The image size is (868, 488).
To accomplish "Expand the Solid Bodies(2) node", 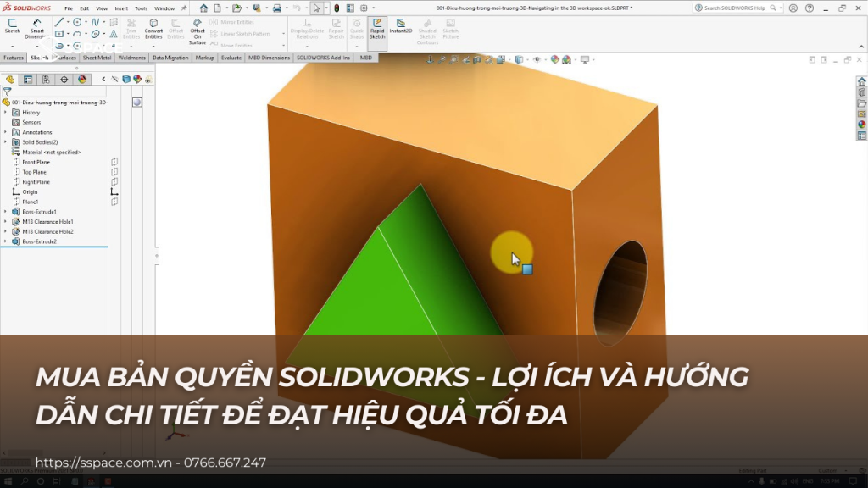I will pos(6,142).
